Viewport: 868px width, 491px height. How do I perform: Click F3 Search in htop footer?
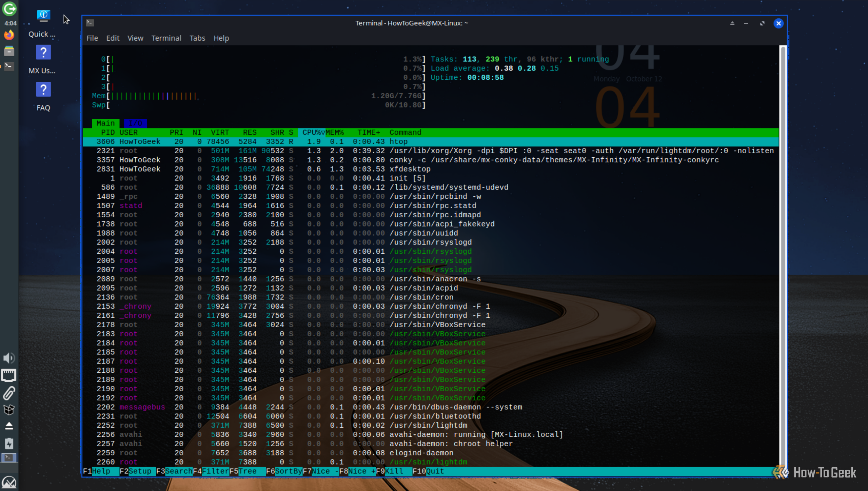pos(174,471)
